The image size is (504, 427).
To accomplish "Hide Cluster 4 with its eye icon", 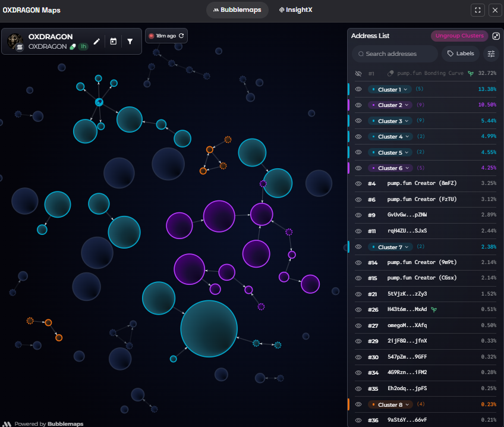I will pos(358,137).
